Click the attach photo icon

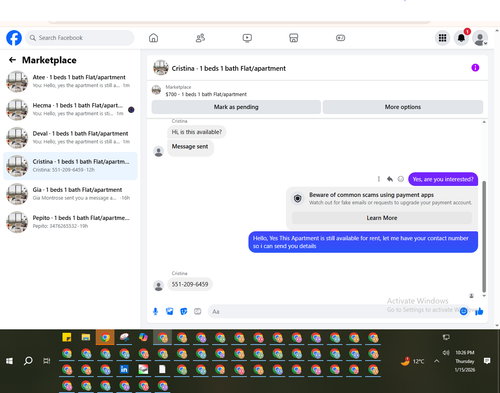tap(170, 311)
